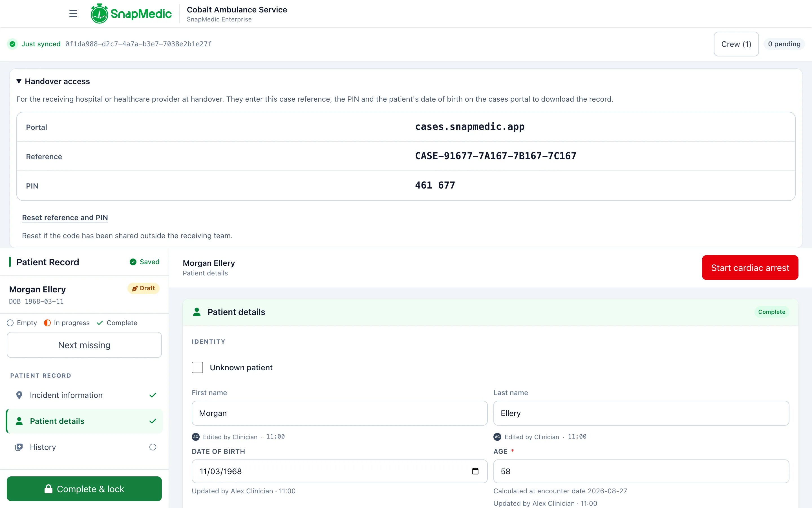This screenshot has height=508, width=812.
Task: Click the case reference CASE-91677-7A167-7B167-7C167
Action: 496,156
